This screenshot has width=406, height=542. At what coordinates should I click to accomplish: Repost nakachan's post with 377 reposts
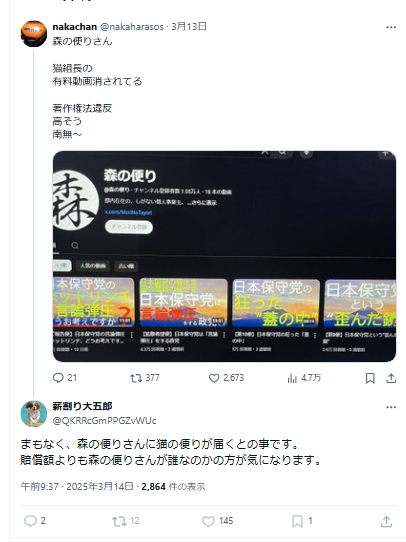pos(144,378)
